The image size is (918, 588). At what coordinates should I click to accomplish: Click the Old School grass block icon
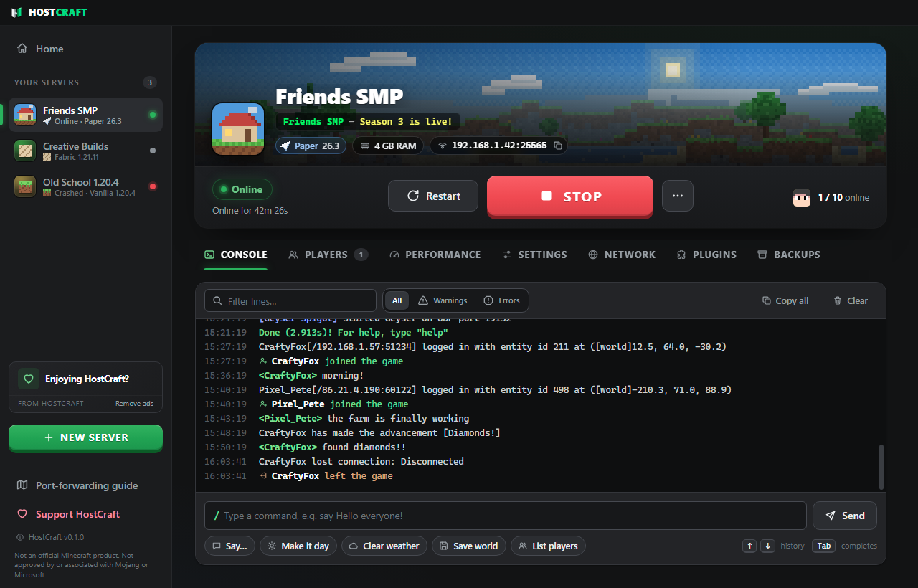click(x=25, y=186)
